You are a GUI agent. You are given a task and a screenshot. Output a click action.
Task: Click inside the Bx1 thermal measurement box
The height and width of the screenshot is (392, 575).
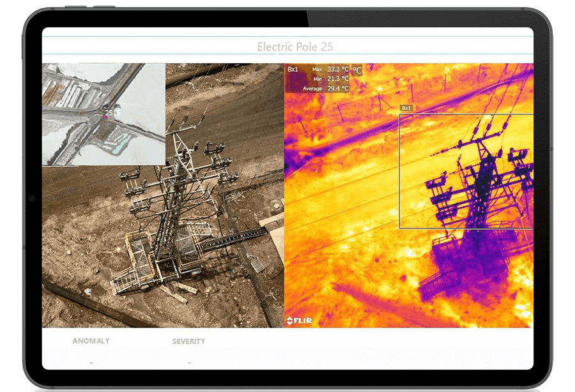click(x=466, y=171)
